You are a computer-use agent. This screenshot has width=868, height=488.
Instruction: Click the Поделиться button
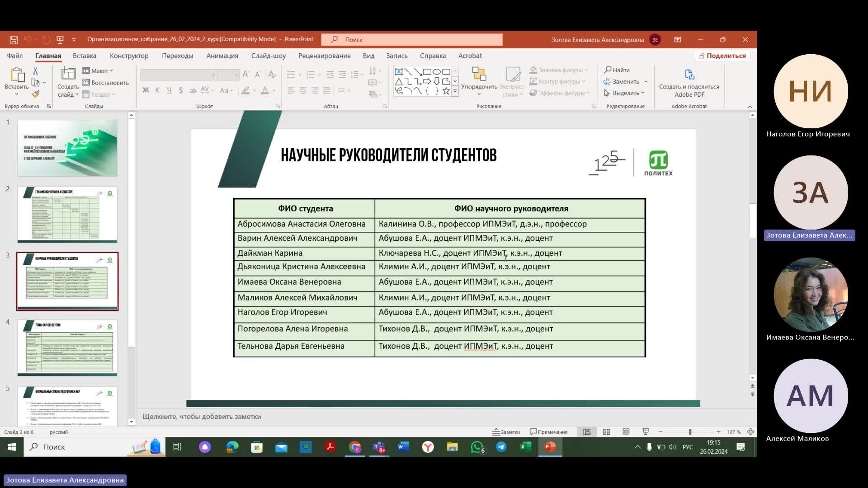(722, 56)
